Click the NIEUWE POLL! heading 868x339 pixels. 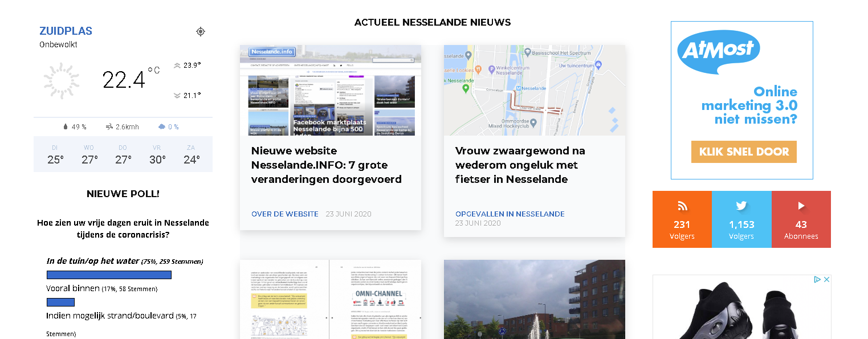tap(123, 194)
